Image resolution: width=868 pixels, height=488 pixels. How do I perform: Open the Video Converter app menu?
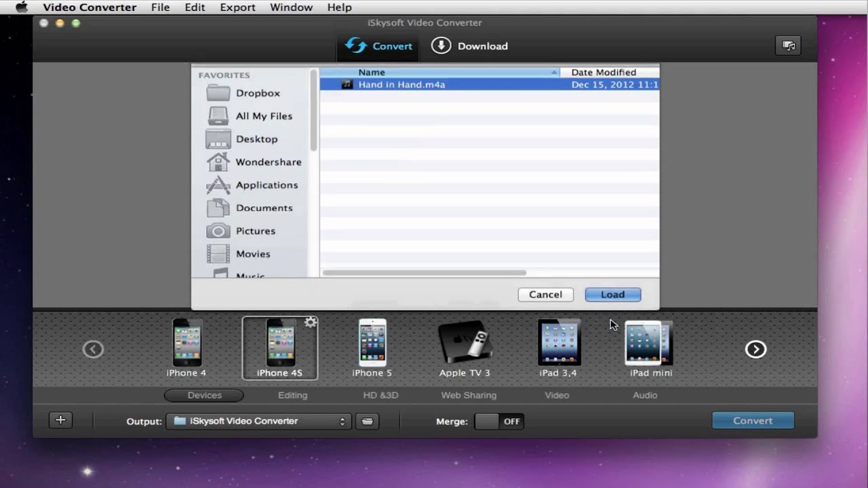pyautogui.click(x=90, y=7)
